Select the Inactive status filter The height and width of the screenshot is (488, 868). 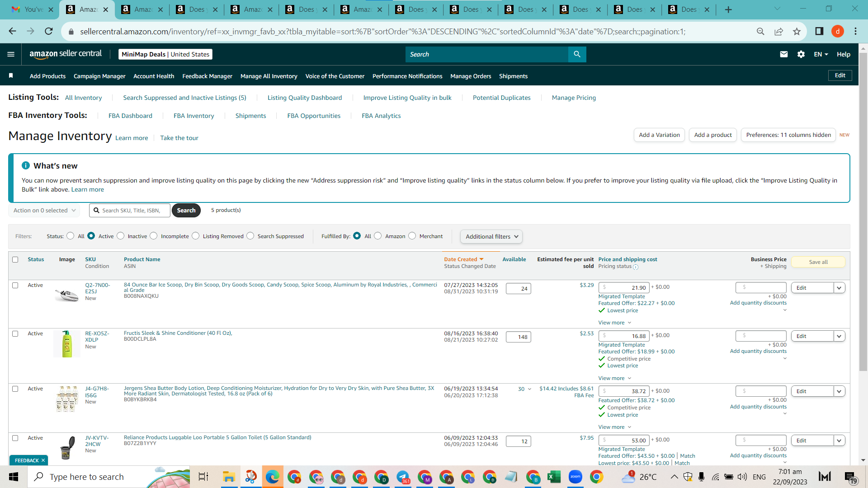[x=120, y=236]
